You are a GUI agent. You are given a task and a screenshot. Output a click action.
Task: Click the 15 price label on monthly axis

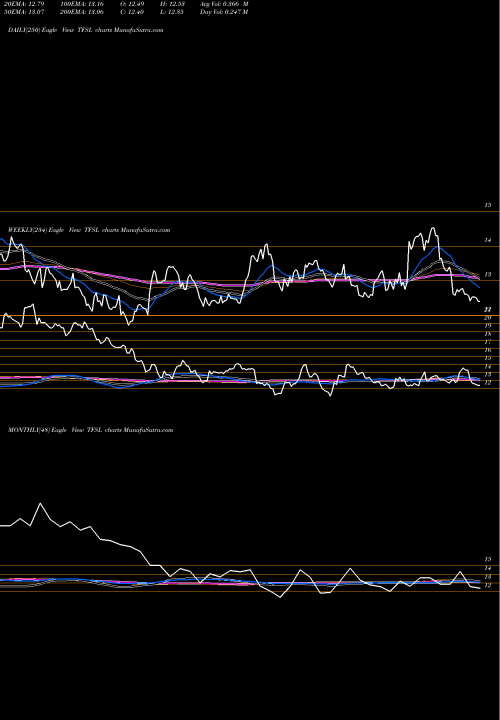pos(488,559)
